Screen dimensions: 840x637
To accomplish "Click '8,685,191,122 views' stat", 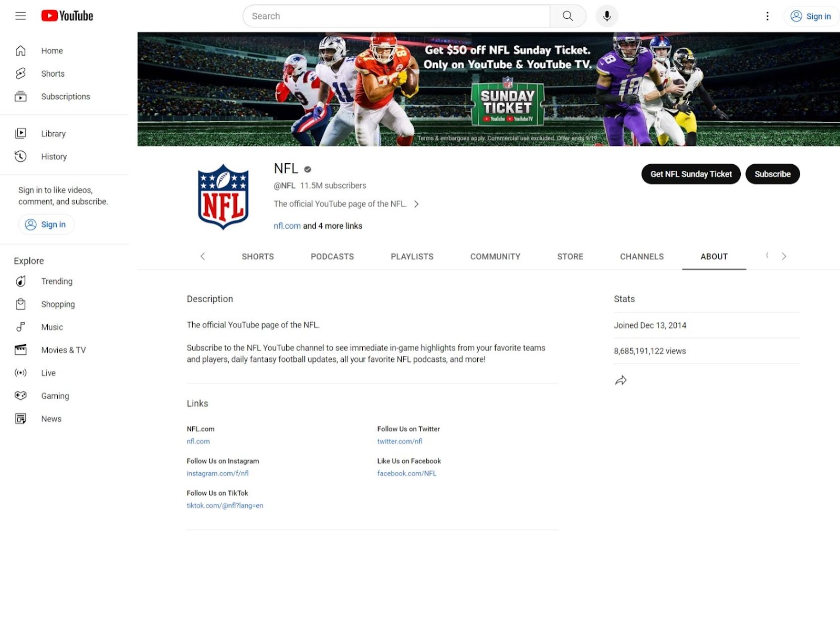I will tap(650, 351).
